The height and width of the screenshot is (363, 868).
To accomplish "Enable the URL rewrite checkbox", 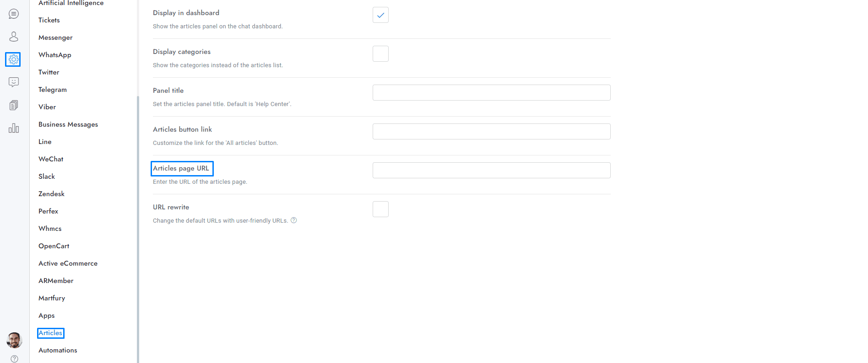I will (x=380, y=209).
